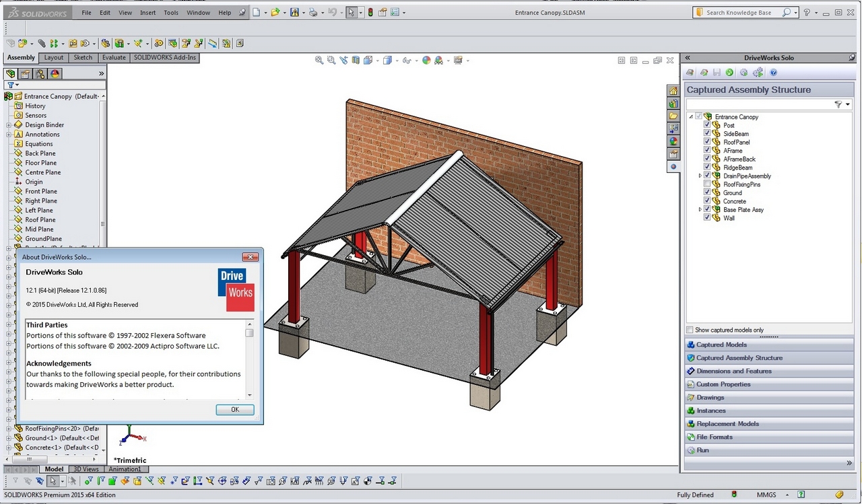Click OK in About DriveWorks Solo dialog

click(x=235, y=409)
